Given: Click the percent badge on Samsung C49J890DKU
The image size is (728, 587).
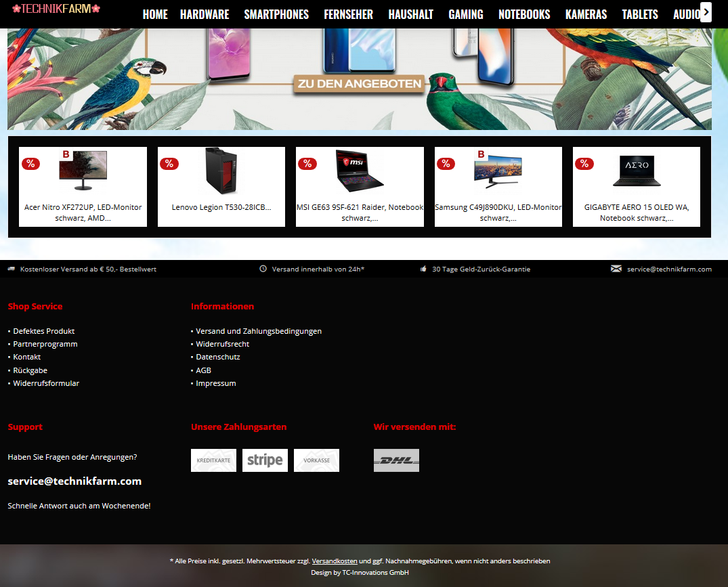Looking at the screenshot, I should click(446, 163).
